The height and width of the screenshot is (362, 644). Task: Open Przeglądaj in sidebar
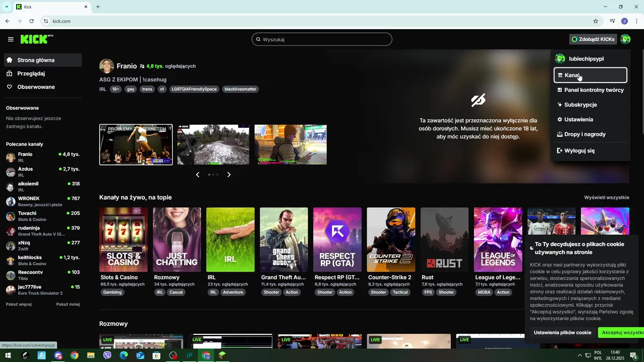point(43,73)
